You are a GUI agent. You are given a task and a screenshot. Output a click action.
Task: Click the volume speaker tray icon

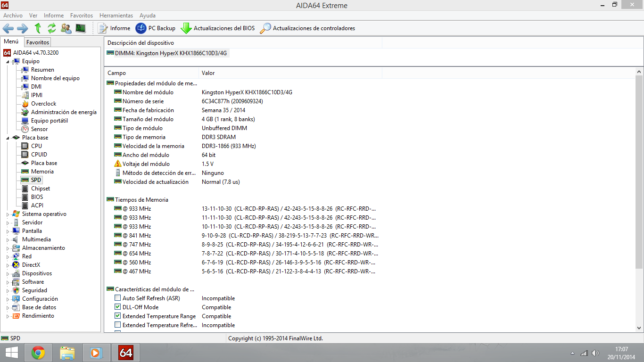[x=595, y=353]
